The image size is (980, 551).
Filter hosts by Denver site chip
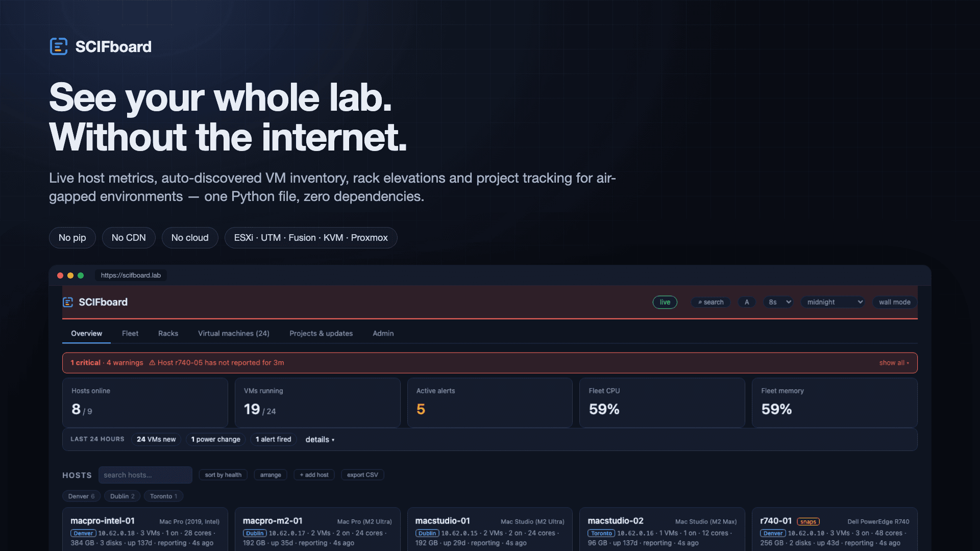(82, 496)
